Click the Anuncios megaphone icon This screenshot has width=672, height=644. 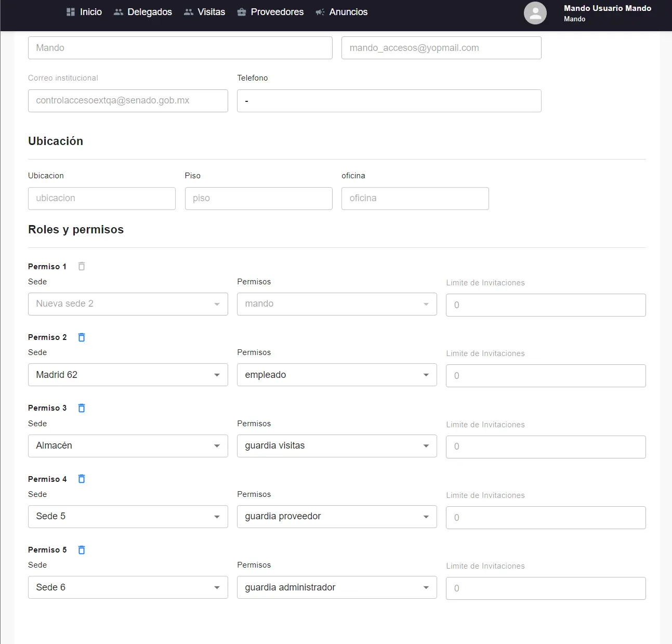pyautogui.click(x=320, y=12)
